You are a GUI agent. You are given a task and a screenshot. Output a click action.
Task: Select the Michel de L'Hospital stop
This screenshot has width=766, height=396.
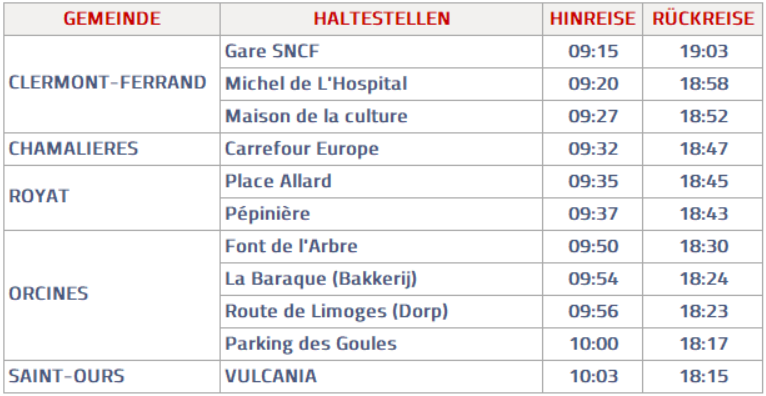[316, 84]
